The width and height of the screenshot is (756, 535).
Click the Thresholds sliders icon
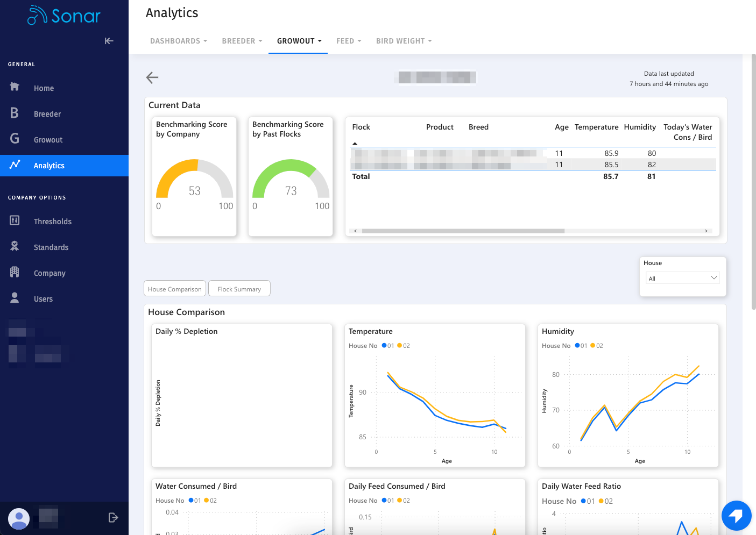[x=15, y=220]
